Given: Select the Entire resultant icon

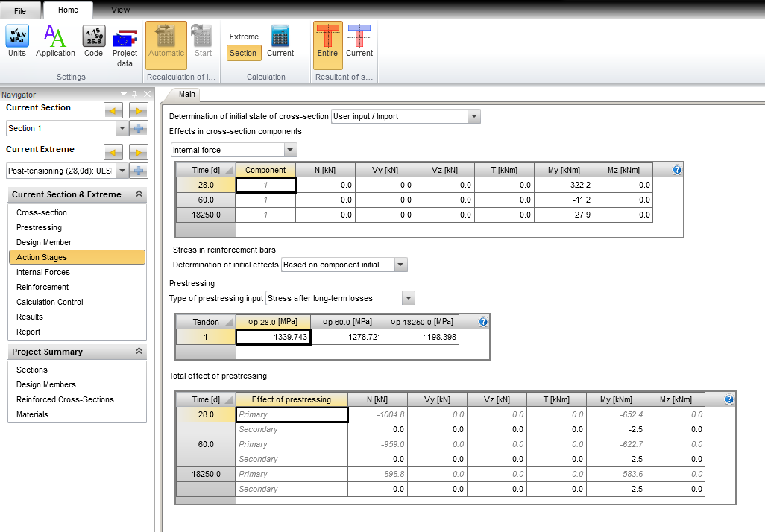Looking at the screenshot, I should tap(327, 41).
